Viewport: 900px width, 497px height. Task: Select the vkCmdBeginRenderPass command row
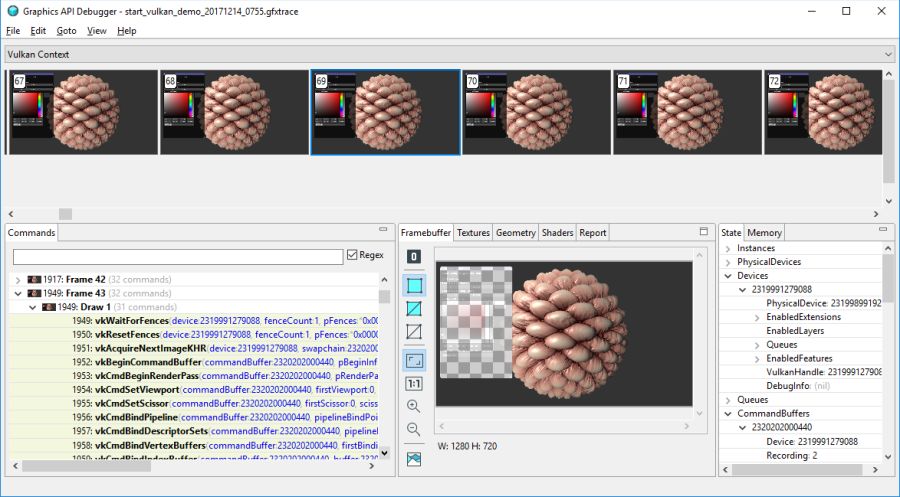(x=195, y=376)
